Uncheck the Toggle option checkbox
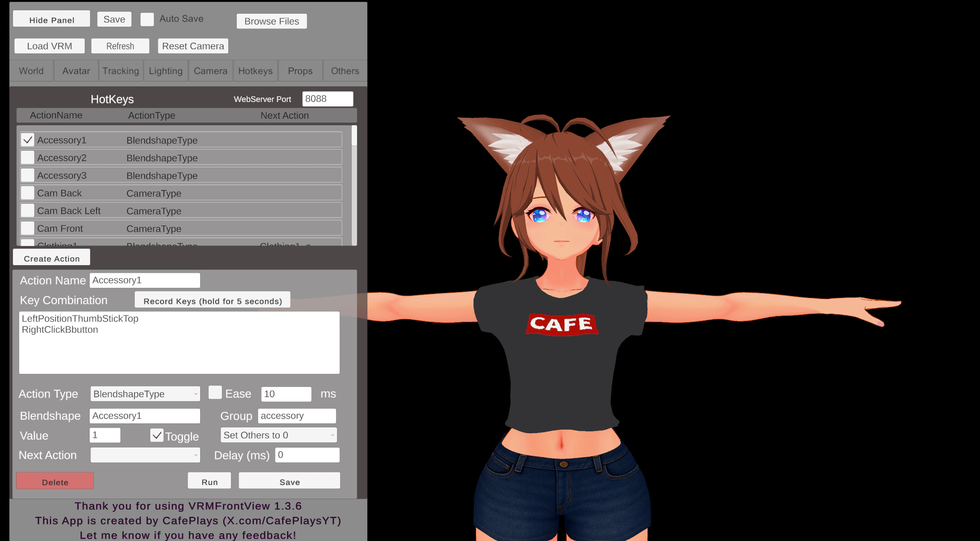Image resolution: width=980 pixels, height=541 pixels. coord(157,435)
